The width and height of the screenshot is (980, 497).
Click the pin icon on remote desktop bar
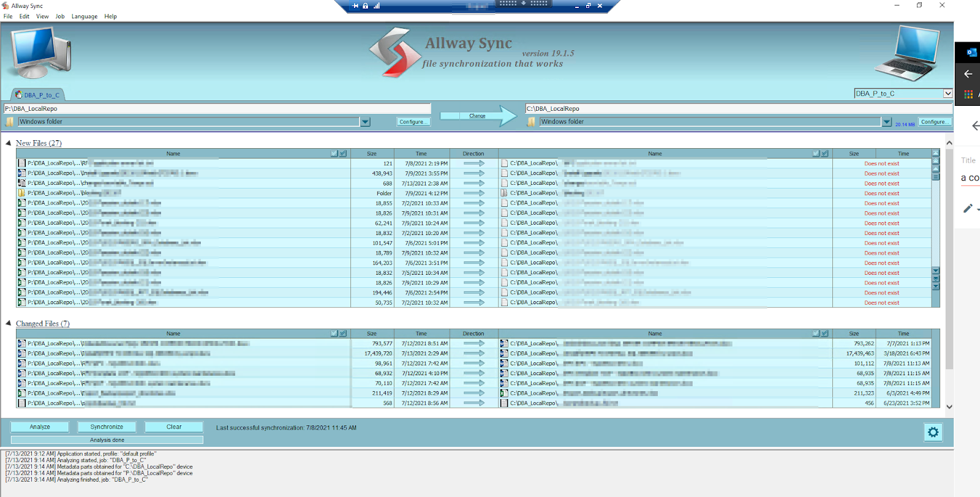[x=356, y=6]
